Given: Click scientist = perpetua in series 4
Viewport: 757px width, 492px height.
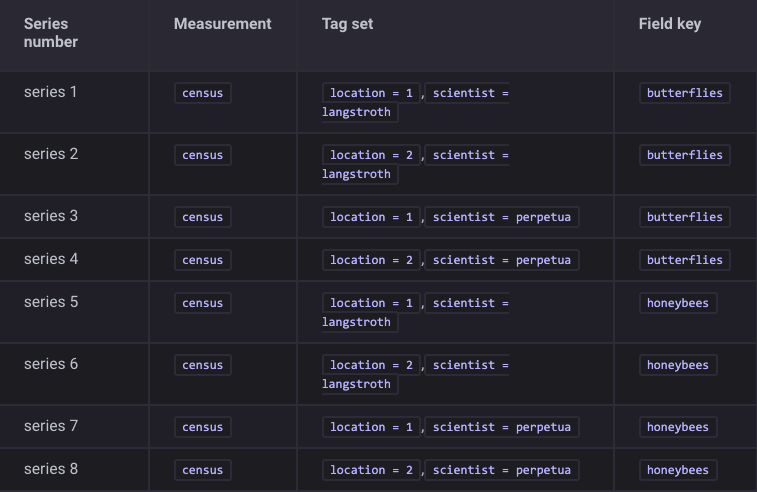Looking at the screenshot, I should [501, 260].
